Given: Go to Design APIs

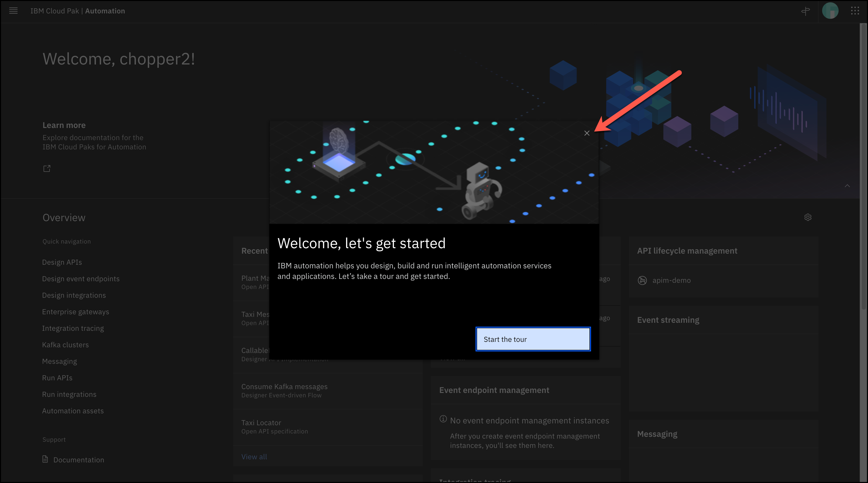Looking at the screenshot, I should 62,262.
